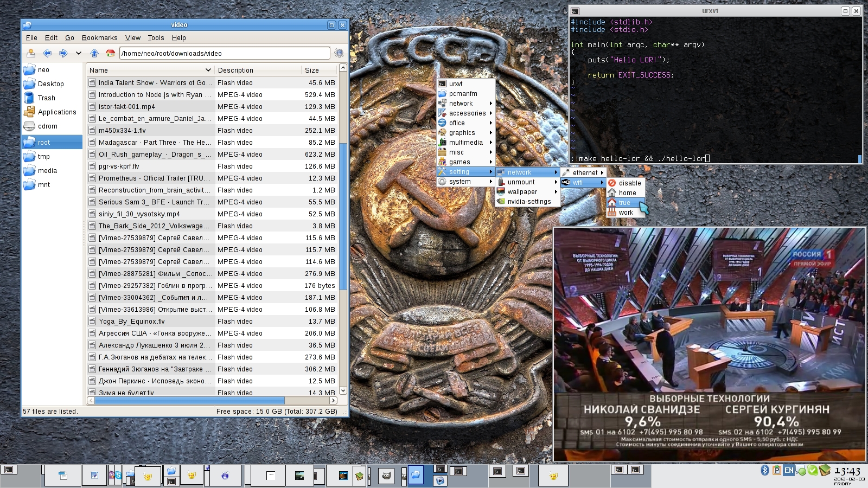The width and height of the screenshot is (868, 488).
Task: Click the file list horizontal scrollbar
Action: (x=189, y=401)
